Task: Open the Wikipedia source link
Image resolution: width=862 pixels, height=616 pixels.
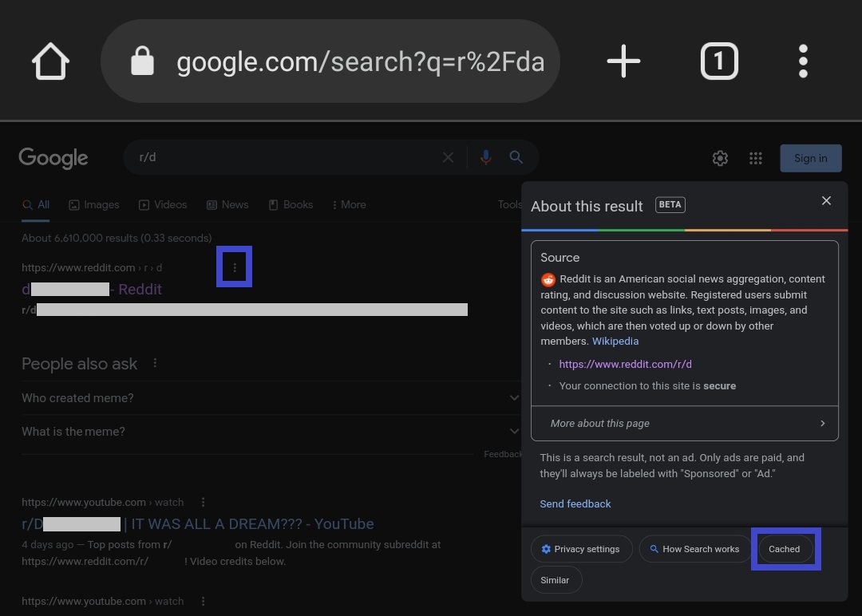Action: coord(615,342)
